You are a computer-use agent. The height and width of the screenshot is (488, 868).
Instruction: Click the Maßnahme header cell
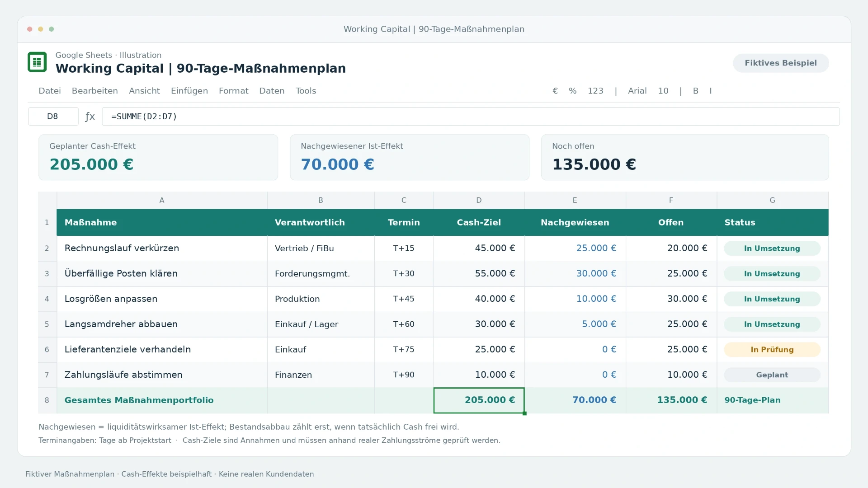click(162, 222)
